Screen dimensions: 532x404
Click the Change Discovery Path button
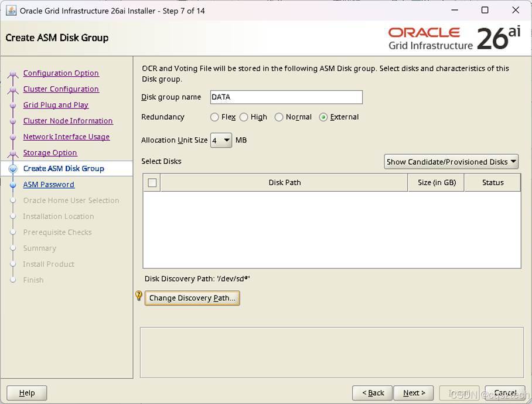192,298
